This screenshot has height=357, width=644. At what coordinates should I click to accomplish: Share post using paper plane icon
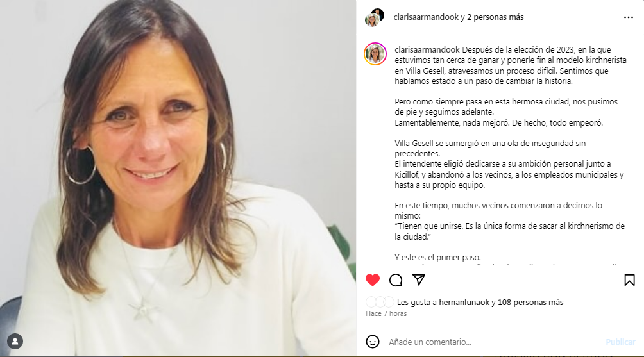coord(418,280)
